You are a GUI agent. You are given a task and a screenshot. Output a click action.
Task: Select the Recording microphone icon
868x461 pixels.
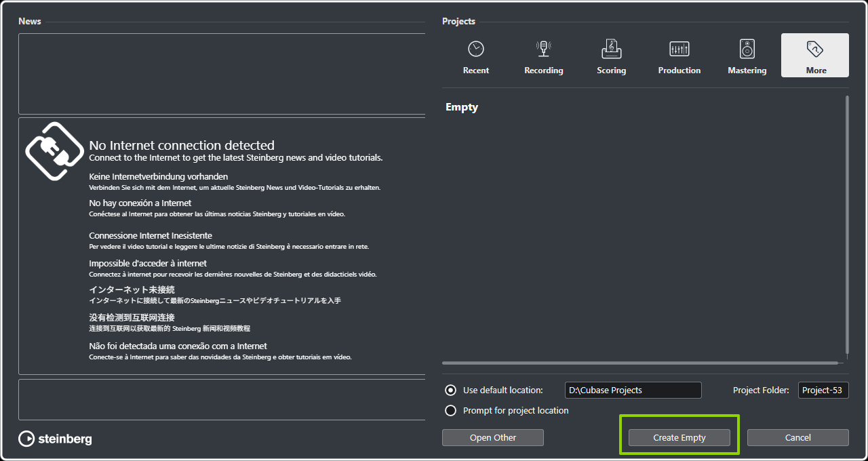click(x=543, y=49)
